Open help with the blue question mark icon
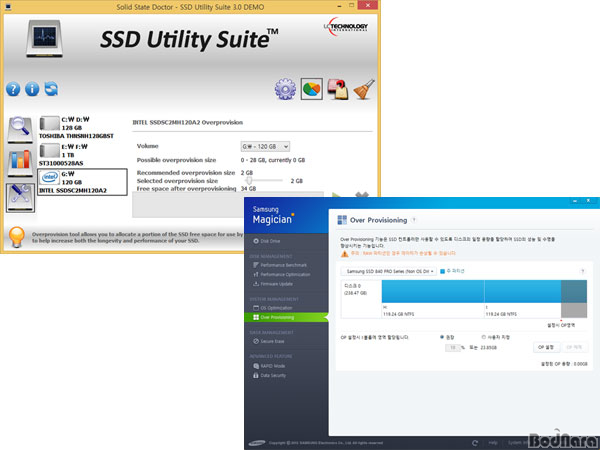The image size is (600, 450). (x=13, y=89)
